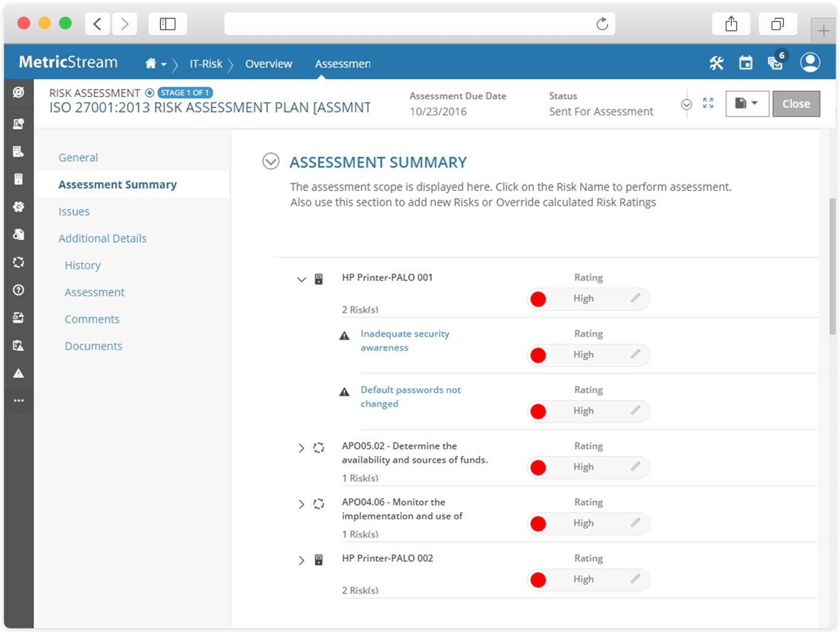Open Documents in left menu
Viewport: 840px width, 632px height.
(x=93, y=346)
